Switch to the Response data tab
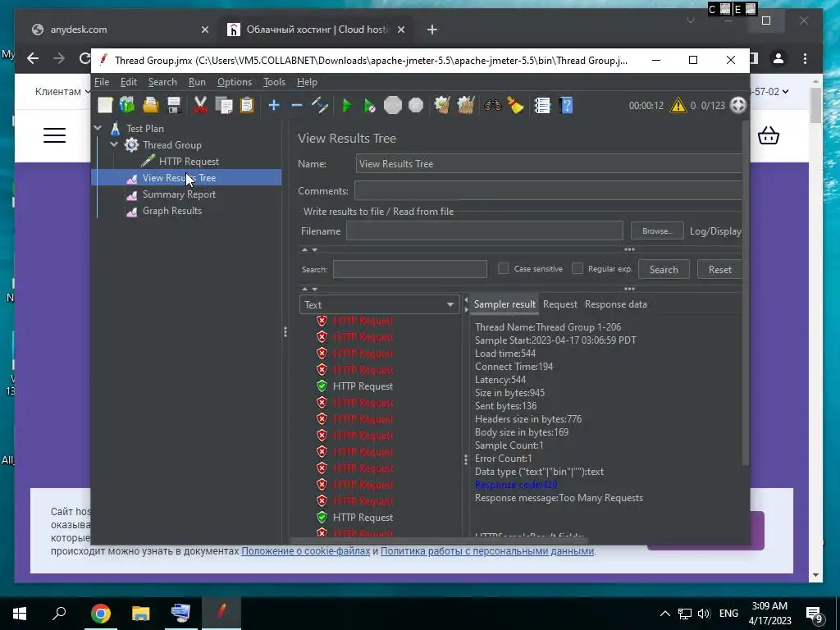Viewport: 840px width, 630px height. 615,304
